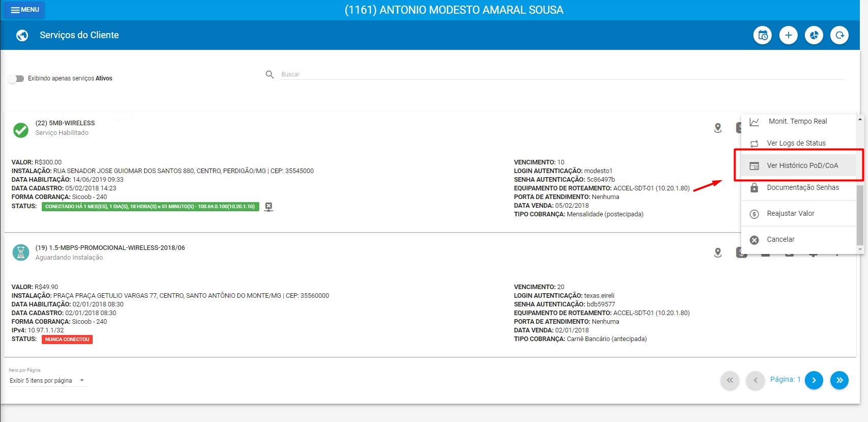Select Documentação Senhas menu item
Viewport: 868px width, 422px height.
(798, 187)
